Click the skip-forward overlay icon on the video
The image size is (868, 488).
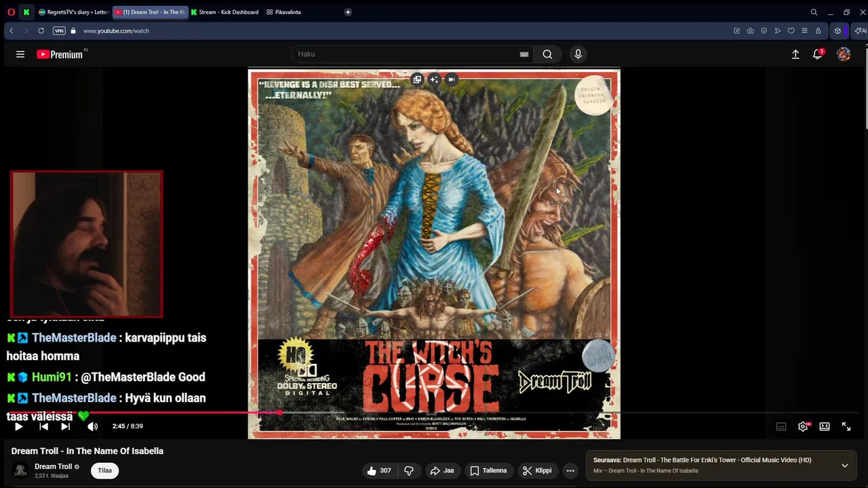(x=451, y=79)
